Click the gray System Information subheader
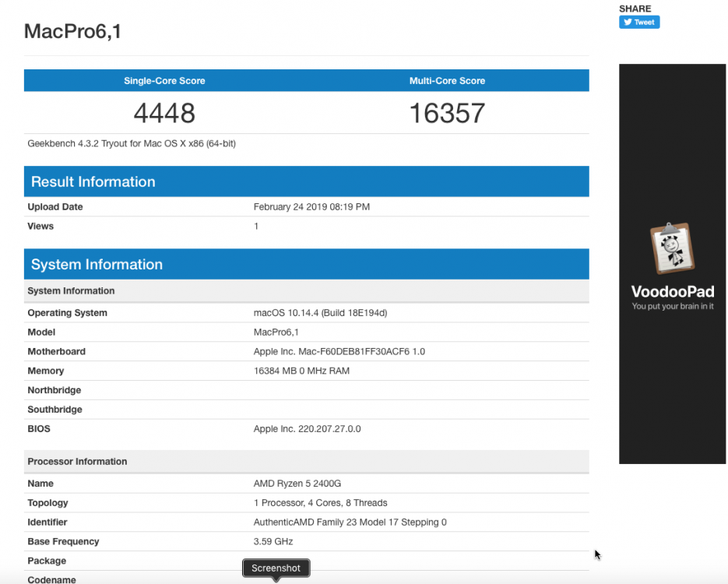The height and width of the screenshot is (584, 728). (x=307, y=290)
